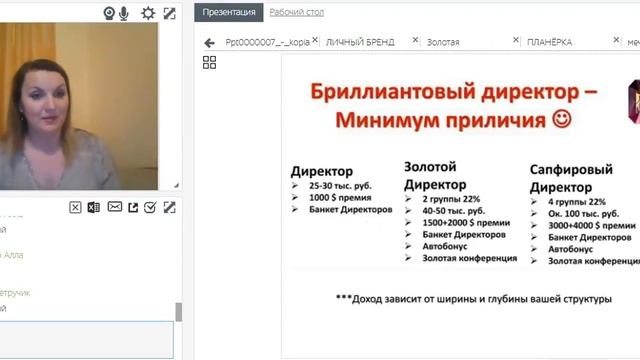
Task: Close the Ppt0000007_-_kopia tab
Action: click(315, 40)
